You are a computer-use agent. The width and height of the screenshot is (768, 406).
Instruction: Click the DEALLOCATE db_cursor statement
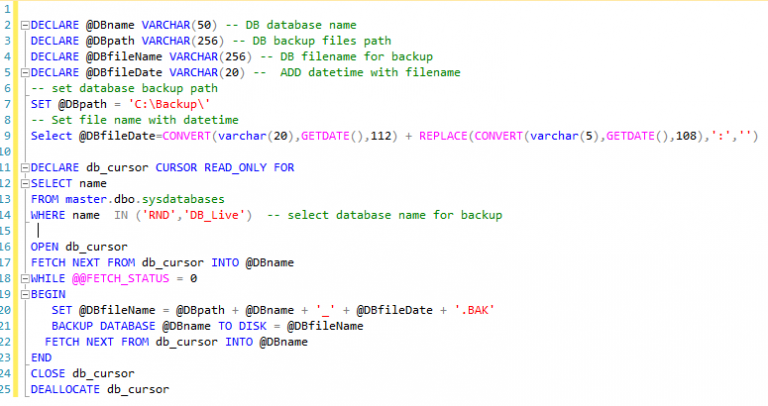point(100,389)
